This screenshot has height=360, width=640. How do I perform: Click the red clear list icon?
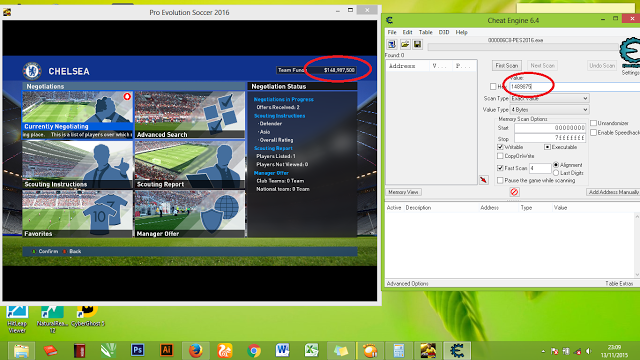point(514,192)
